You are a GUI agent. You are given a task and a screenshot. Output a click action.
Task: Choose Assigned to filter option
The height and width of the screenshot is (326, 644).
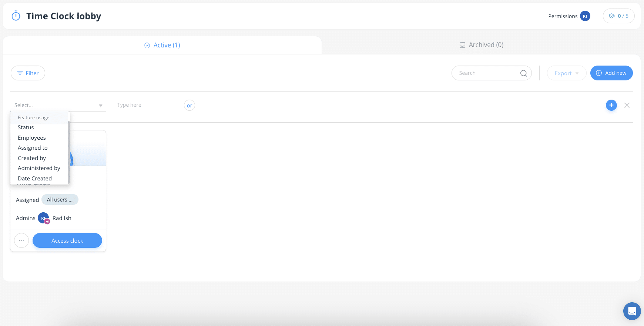tap(39, 148)
